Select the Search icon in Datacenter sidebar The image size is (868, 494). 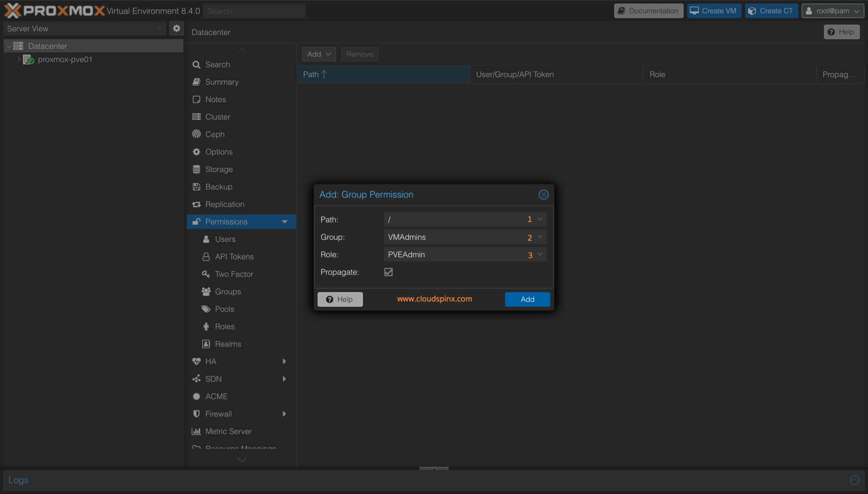click(x=196, y=64)
